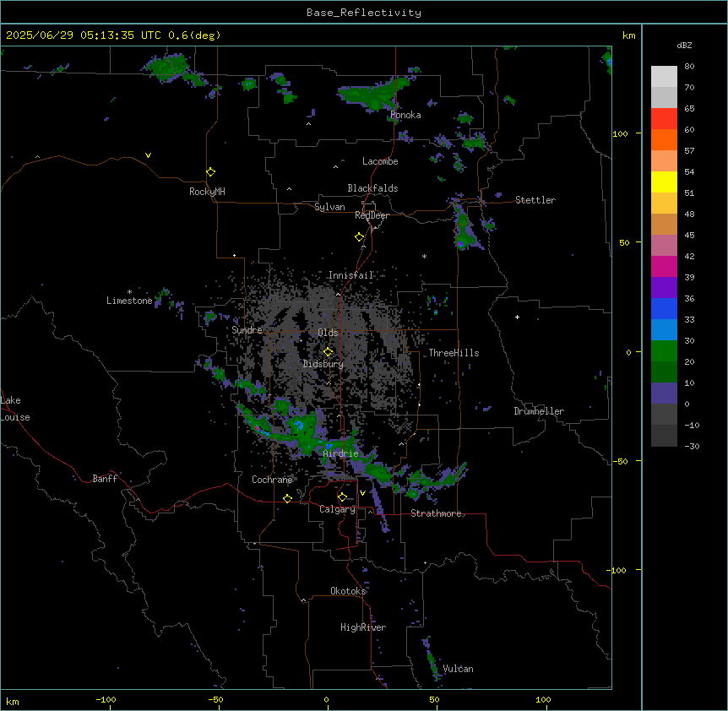Click the Stettler city label
The width and height of the screenshot is (728, 711).
coord(535,200)
